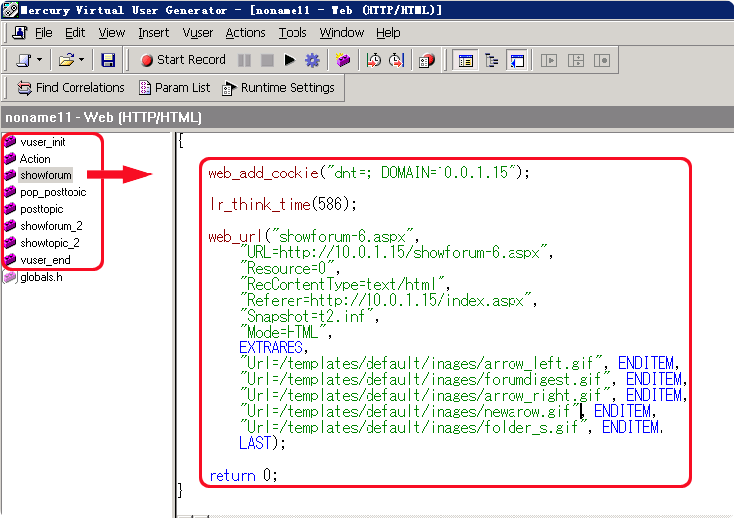Image resolution: width=734 pixels, height=518 pixels.
Task: Select globals.h file in tree
Action: [x=41, y=277]
